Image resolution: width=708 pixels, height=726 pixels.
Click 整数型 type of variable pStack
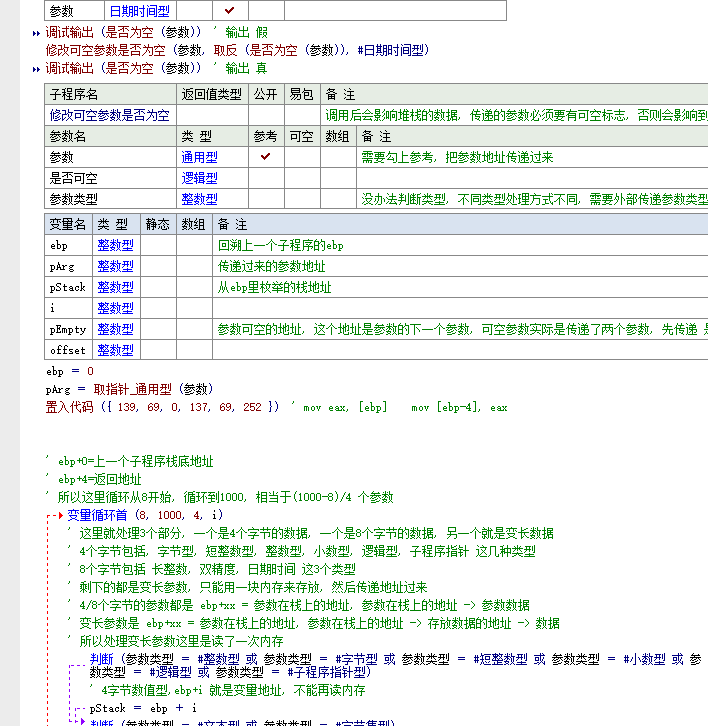115,288
